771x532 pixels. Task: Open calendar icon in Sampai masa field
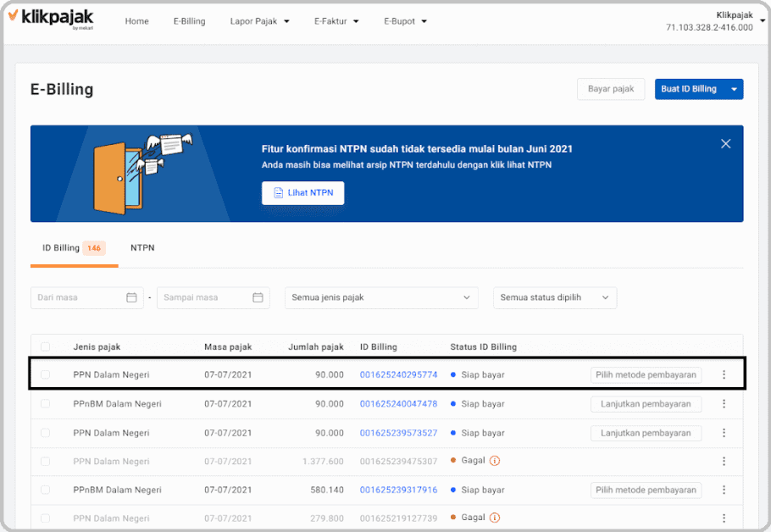pos(258,297)
